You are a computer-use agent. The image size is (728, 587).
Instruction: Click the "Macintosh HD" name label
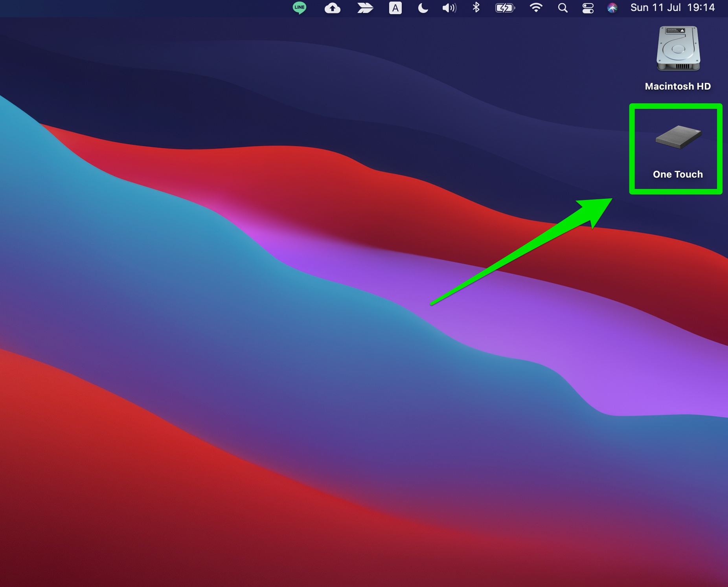coord(678,86)
